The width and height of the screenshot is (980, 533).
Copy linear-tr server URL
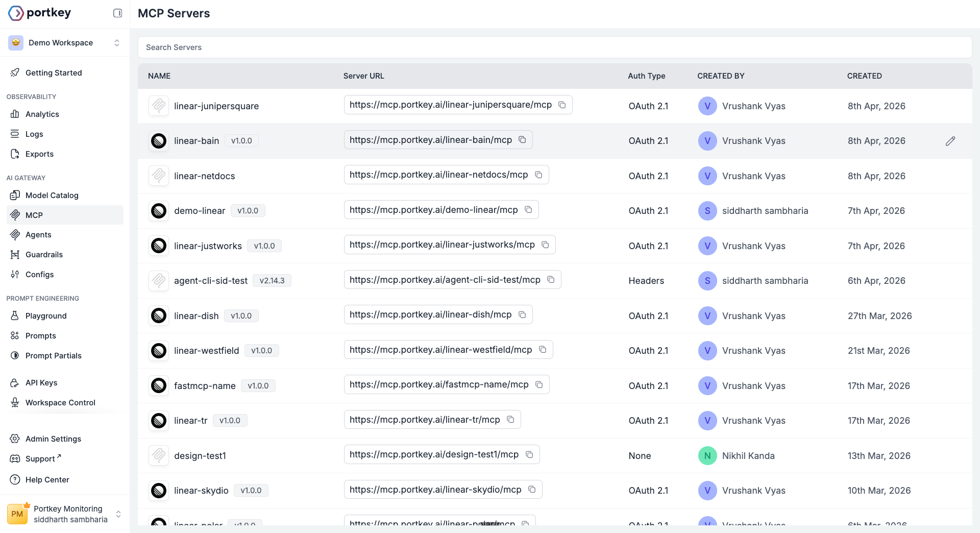510,420
